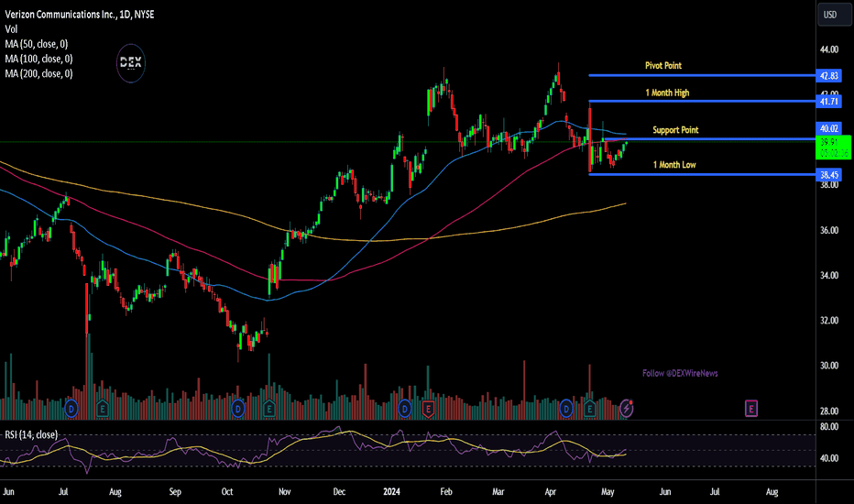The image size is (854, 504).
Task: Click the Vol indicator legend
Action: pyautogui.click(x=11, y=29)
